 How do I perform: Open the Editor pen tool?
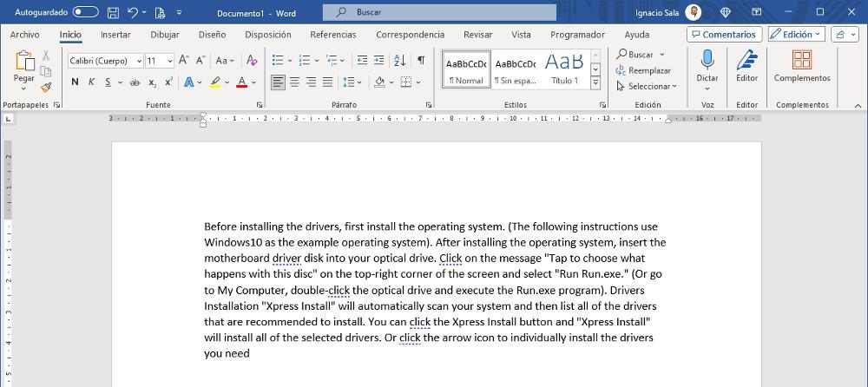746,65
